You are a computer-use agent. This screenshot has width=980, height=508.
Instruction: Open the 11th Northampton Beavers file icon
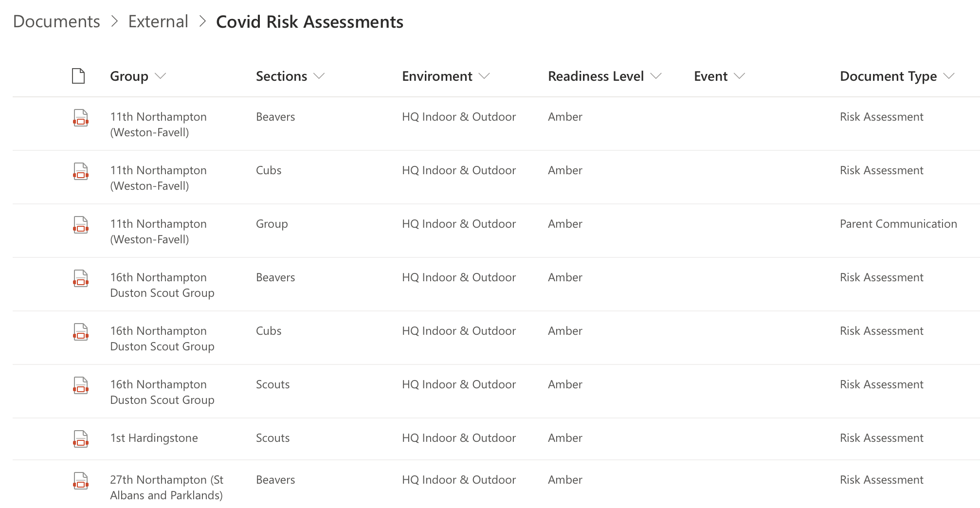(81, 118)
